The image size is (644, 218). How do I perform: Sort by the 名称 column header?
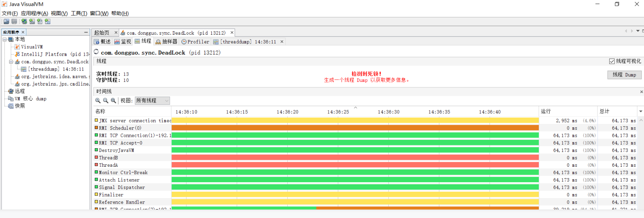click(132, 111)
